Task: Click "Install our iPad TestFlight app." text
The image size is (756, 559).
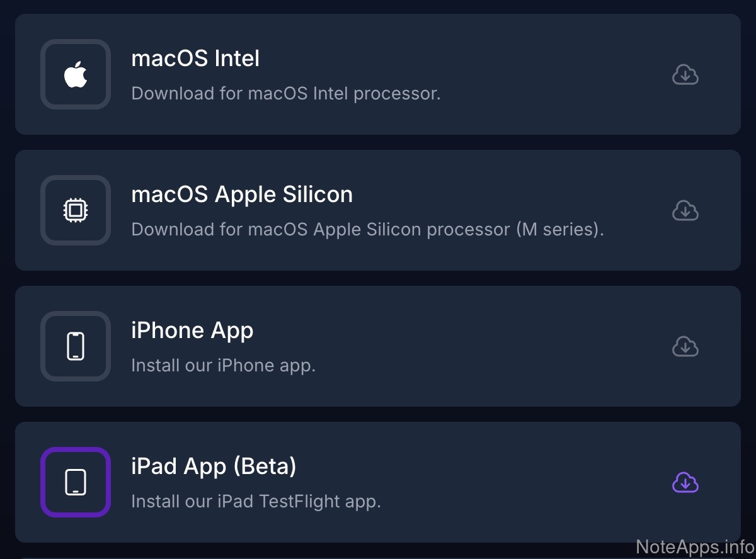Action: tap(256, 502)
